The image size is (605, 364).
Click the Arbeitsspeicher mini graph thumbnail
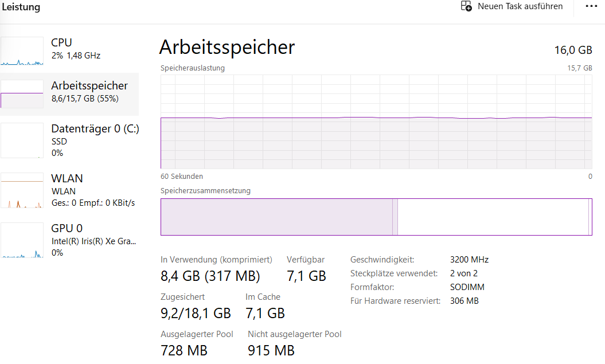click(22, 94)
